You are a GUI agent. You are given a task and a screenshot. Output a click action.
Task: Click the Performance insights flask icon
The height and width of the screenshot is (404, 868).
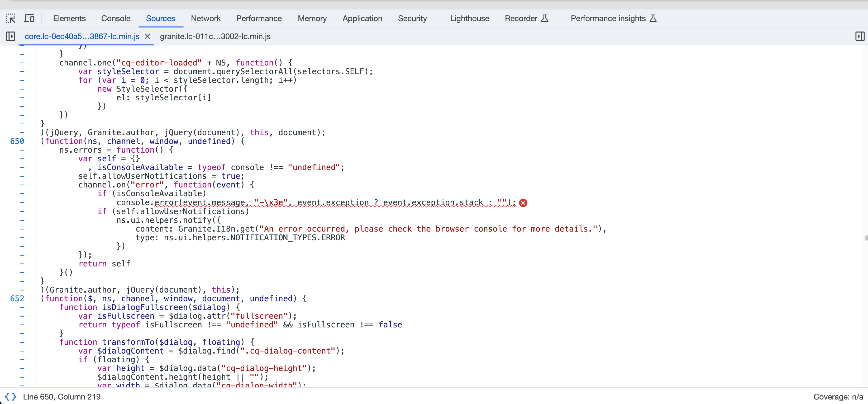click(x=653, y=18)
